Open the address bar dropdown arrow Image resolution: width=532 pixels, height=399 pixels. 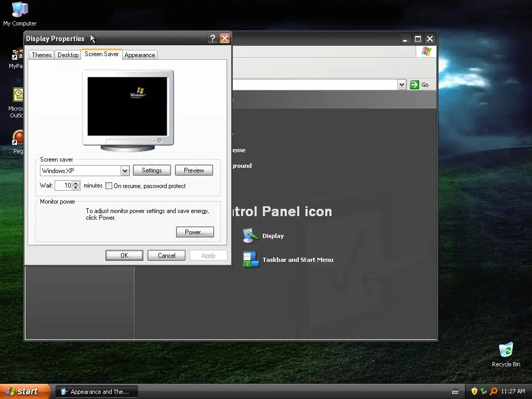402,85
